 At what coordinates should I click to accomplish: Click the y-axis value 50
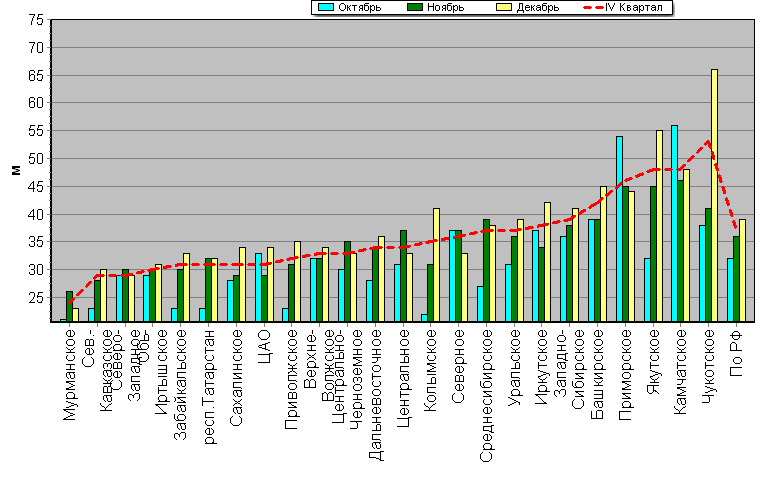(36, 159)
